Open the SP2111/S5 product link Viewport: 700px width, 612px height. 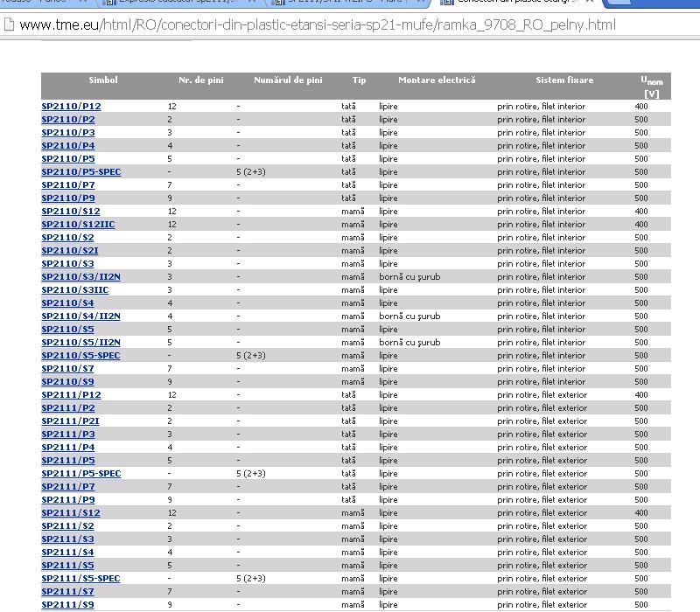click(68, 565)
